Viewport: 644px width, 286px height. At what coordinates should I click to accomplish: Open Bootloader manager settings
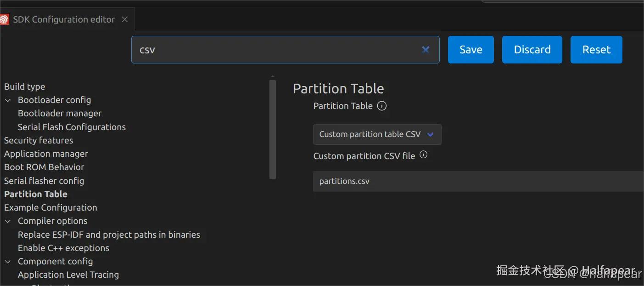click(60, 114)
